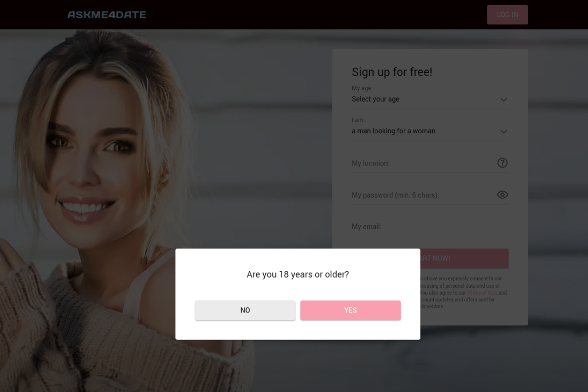Open the LOG IN button
588x392 pixels.
coord(508,15)
